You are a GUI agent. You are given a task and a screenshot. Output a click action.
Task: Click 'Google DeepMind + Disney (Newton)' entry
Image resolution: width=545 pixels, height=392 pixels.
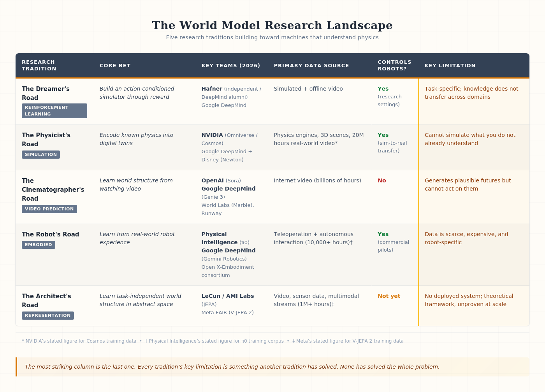pos(227,156)
